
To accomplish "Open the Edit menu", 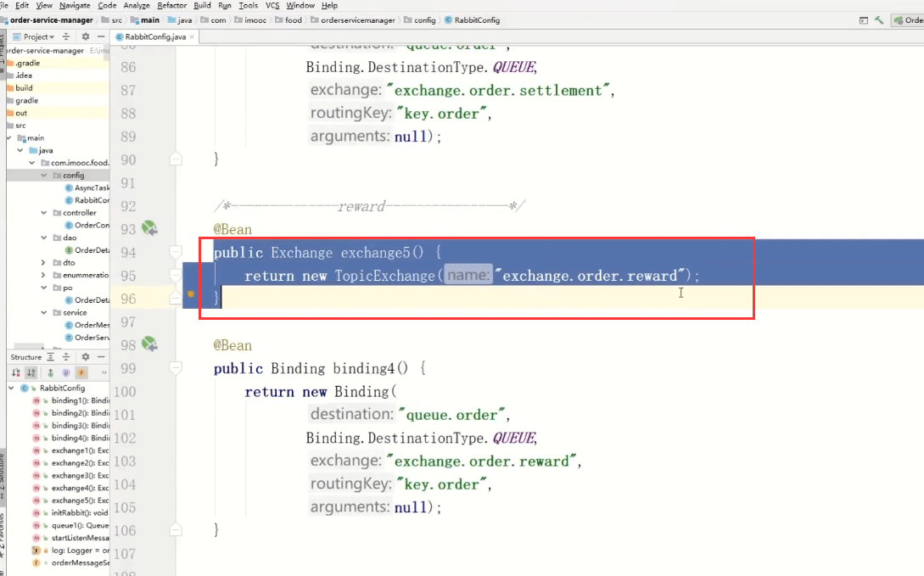I will 22,5.
